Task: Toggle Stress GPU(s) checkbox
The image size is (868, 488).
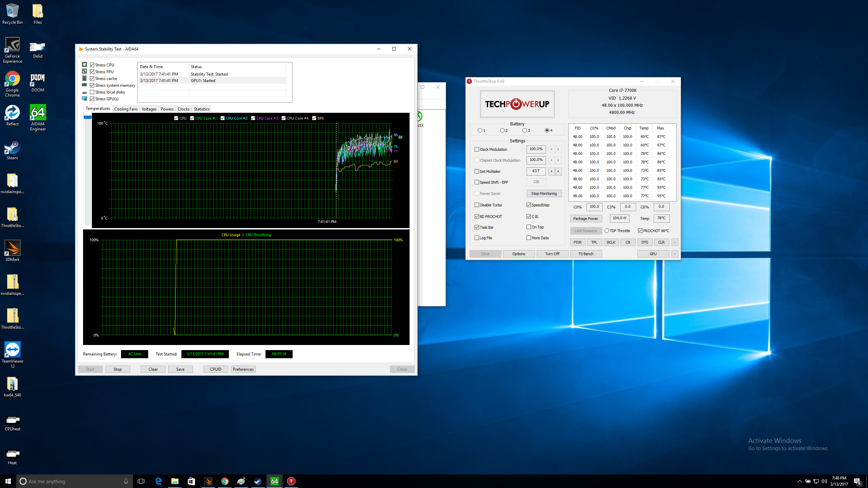Action: pos(92,99)
